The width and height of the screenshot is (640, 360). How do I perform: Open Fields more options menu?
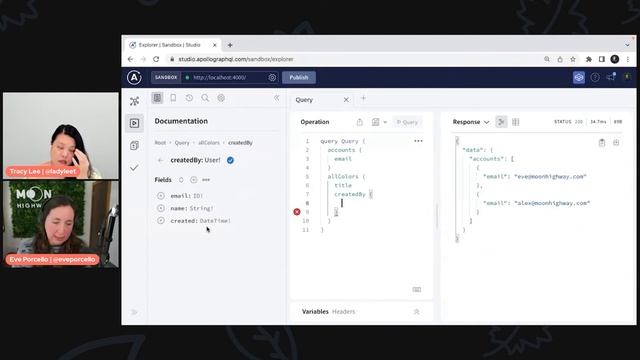tap(206, 180)
